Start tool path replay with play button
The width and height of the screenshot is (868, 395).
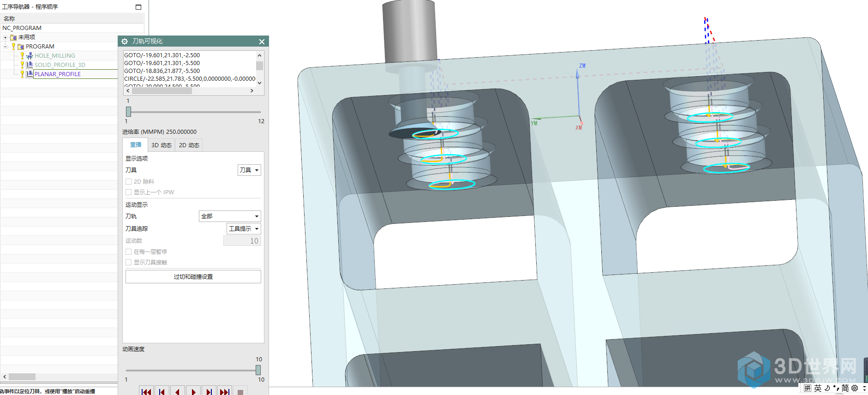tap(193, 391)
